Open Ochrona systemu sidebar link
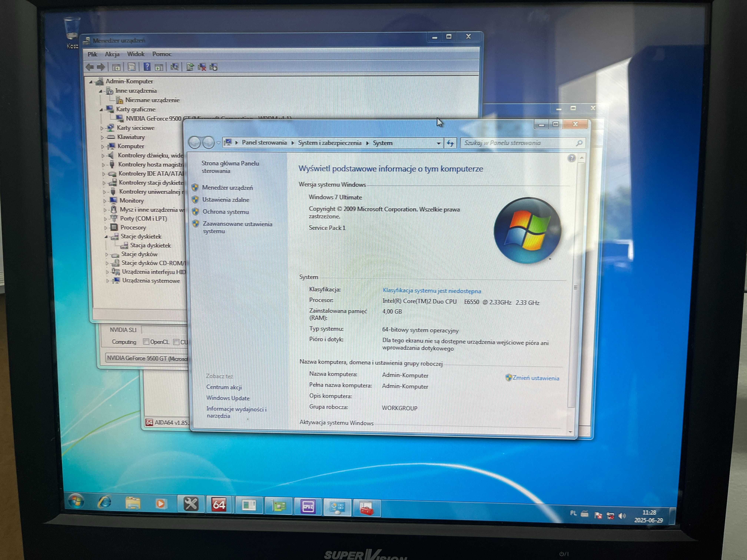The height and width of the screenshot is (560, 747). click(x=226, y=212)
